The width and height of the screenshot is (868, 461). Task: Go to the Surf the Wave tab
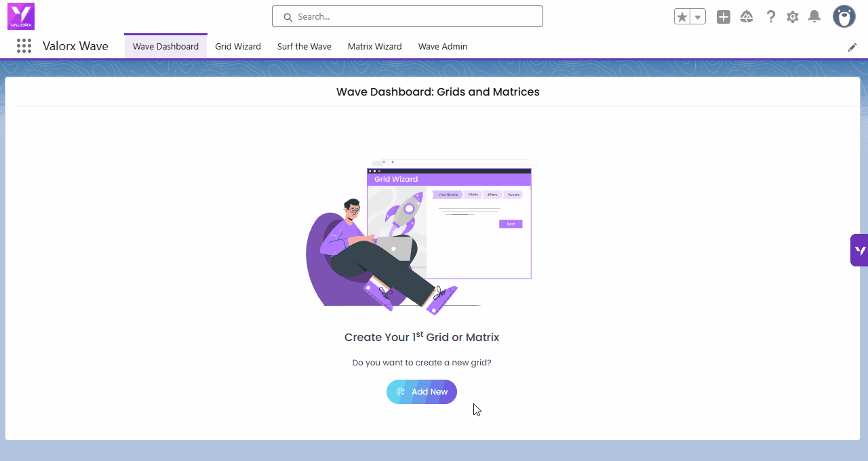tap(304, 47)
